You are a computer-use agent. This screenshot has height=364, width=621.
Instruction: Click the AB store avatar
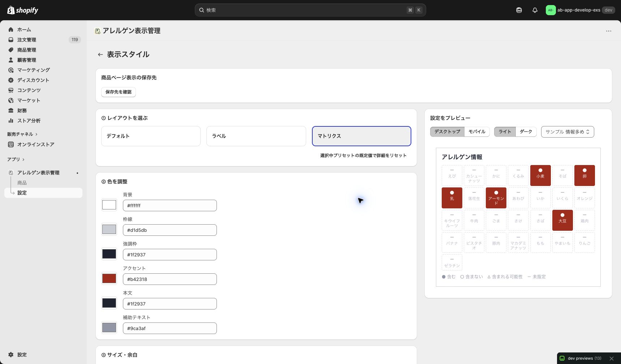(x=551, y=10)
